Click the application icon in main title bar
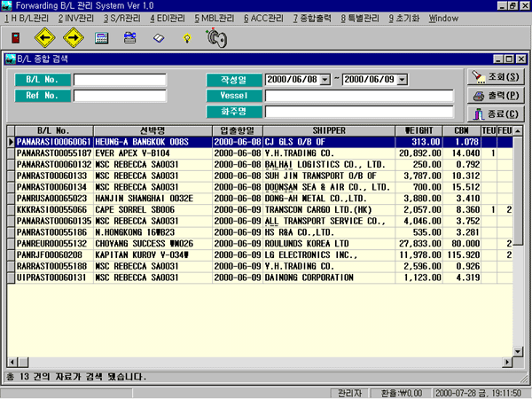 pyautogui.click(x=6, y=5)
